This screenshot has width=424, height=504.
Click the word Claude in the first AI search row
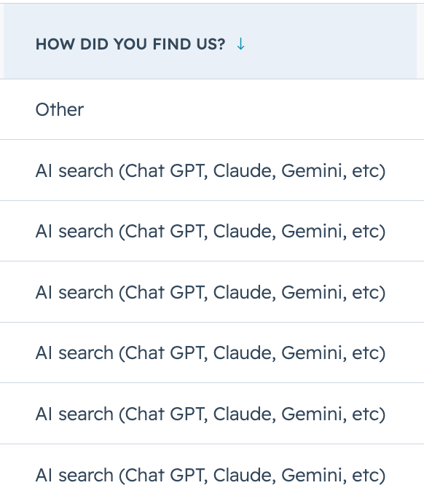tap(245, 170)
